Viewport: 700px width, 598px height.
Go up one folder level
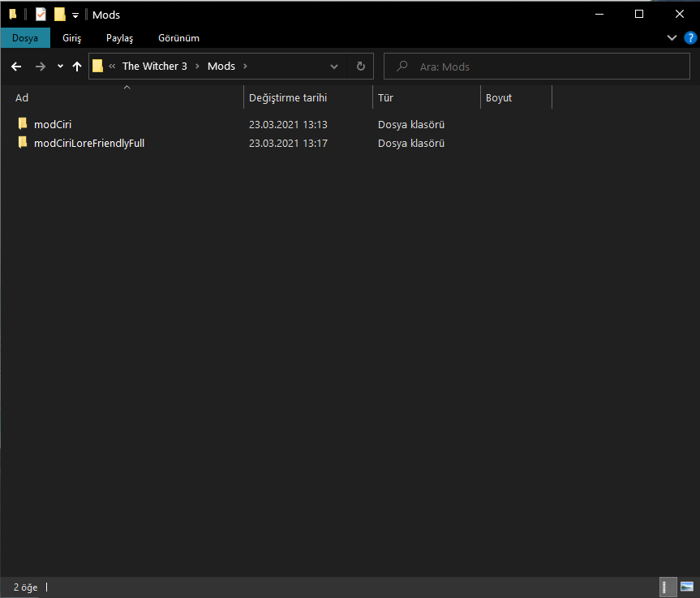(x=77, y=67)
